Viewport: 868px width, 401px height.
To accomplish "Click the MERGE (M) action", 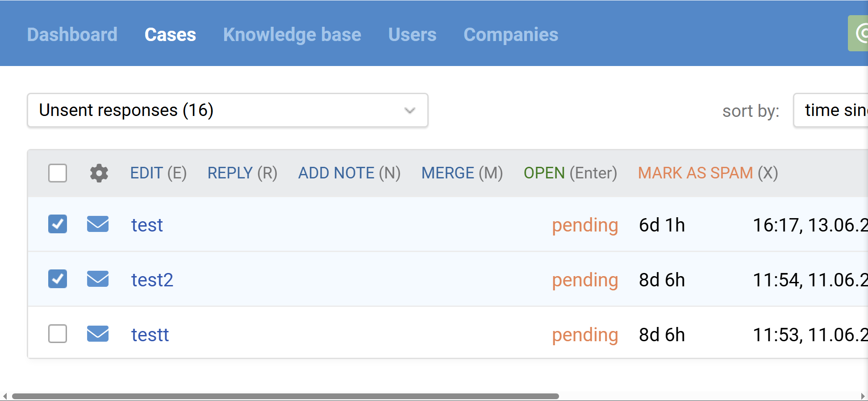I will 462,173.
